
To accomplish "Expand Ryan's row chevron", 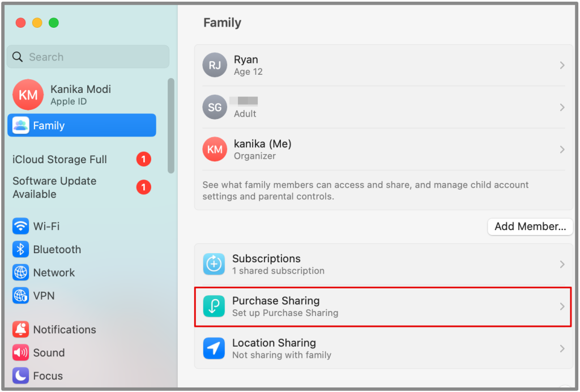I will (x=562, y=65).
